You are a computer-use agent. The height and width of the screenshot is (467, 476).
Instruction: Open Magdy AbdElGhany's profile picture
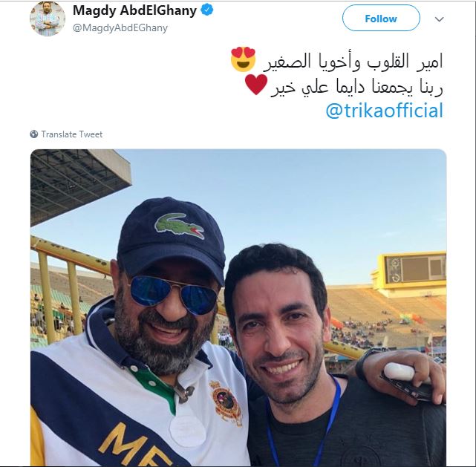coord(48,19)
